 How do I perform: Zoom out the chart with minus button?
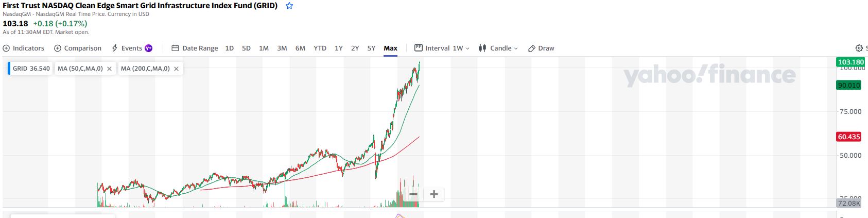click(413, 194)
